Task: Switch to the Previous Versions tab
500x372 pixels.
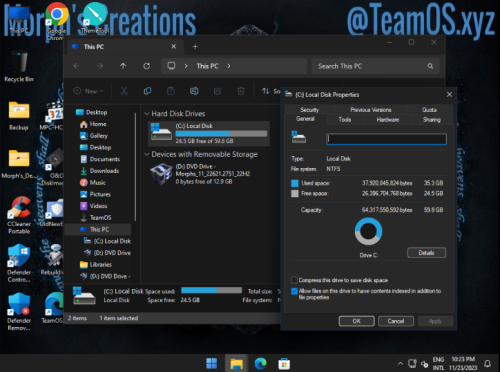Action: (x=371, y=110)
